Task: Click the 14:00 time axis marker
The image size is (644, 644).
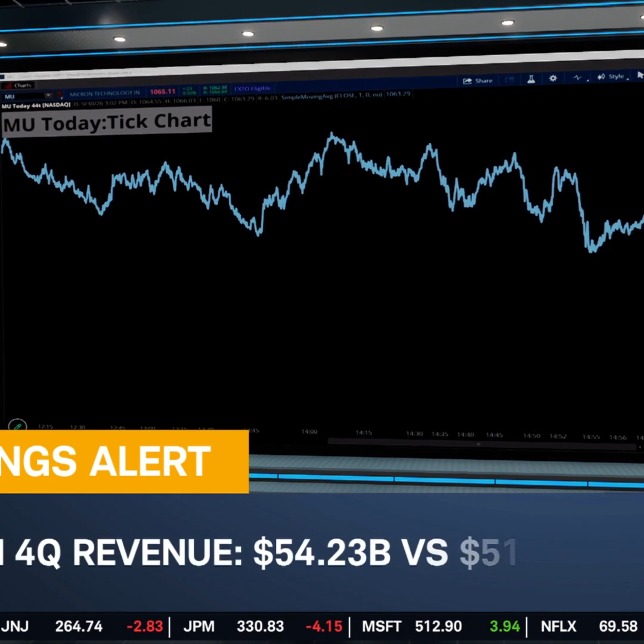Action: pos(309,432)
